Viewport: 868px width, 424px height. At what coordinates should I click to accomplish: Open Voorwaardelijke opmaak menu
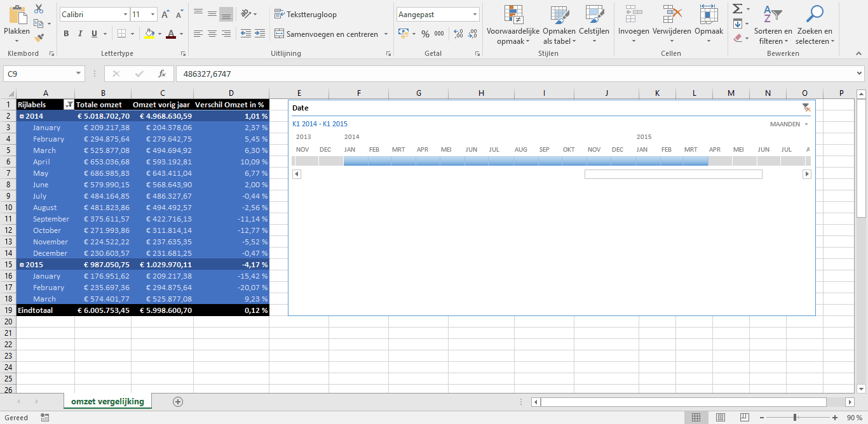click(513, 25)
